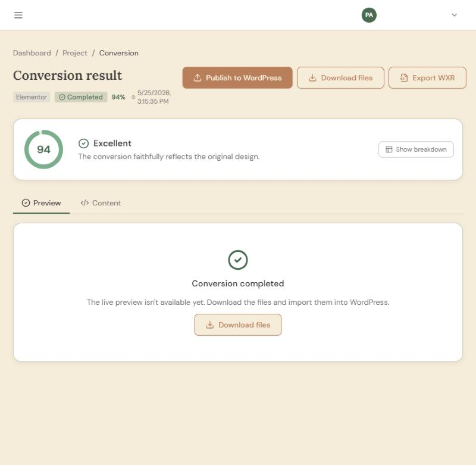Screen dimensions: 476x465
Task: Click Download files button in the header
Action: pyautogui.click(x=340, y=78)
